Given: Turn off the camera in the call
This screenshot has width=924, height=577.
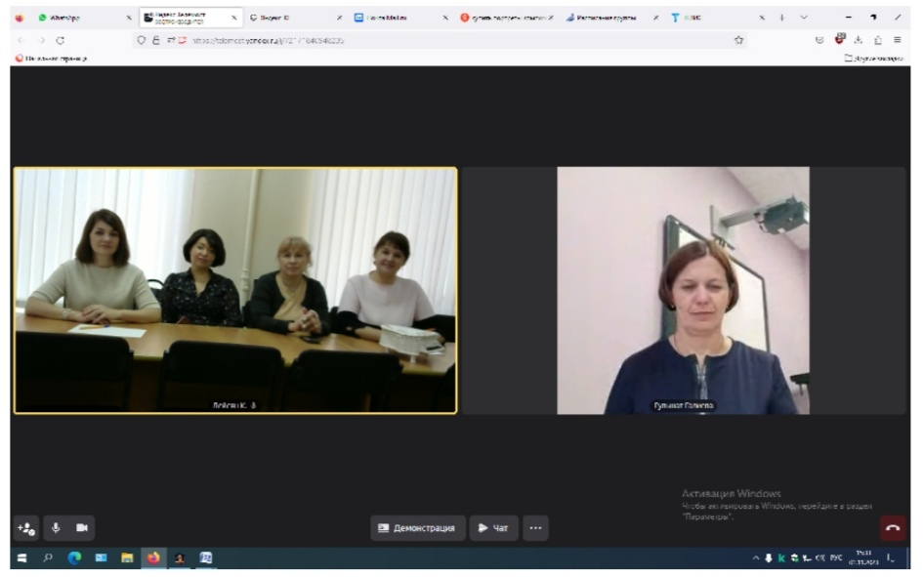Looking at the screenshot, I should pos(82,528).
